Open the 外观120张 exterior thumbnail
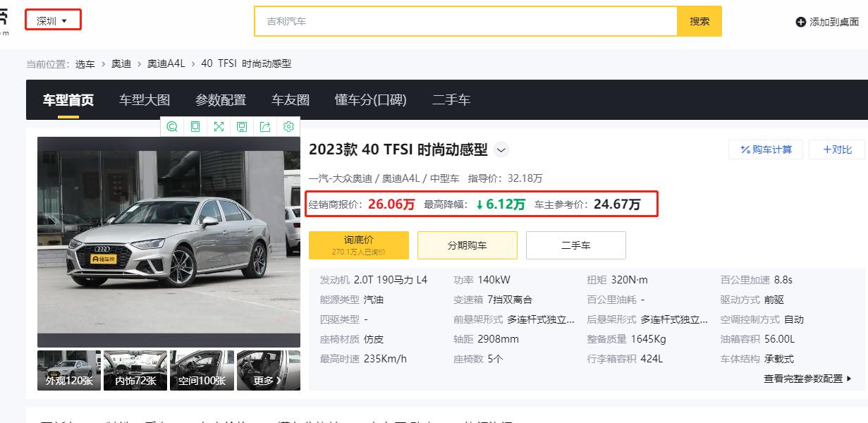868x423 pixels. click(x=68, y=369)
